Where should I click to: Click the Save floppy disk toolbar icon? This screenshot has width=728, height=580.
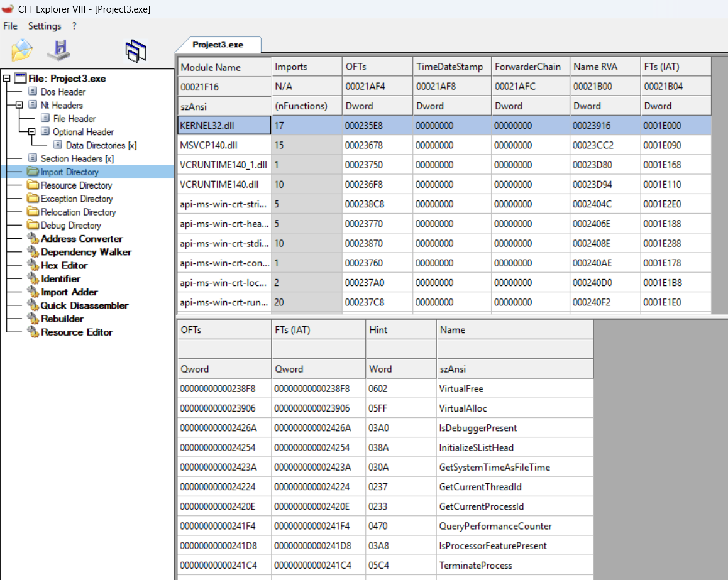tap(59, 50)
